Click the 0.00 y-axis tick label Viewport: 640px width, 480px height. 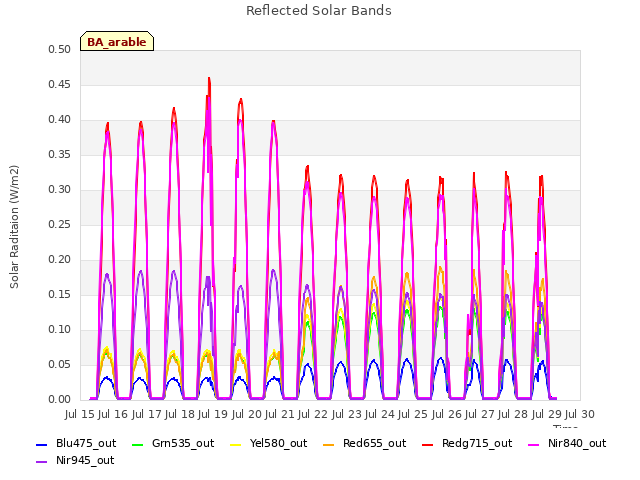(60, 400)
